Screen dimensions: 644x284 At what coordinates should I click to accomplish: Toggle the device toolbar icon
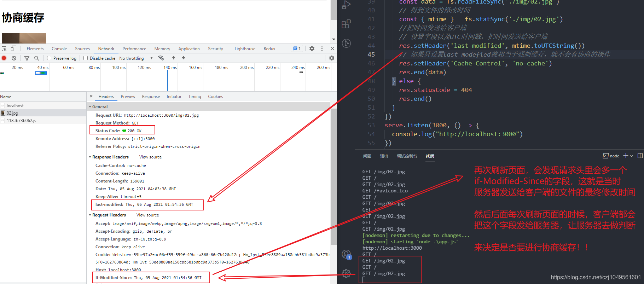13,49
